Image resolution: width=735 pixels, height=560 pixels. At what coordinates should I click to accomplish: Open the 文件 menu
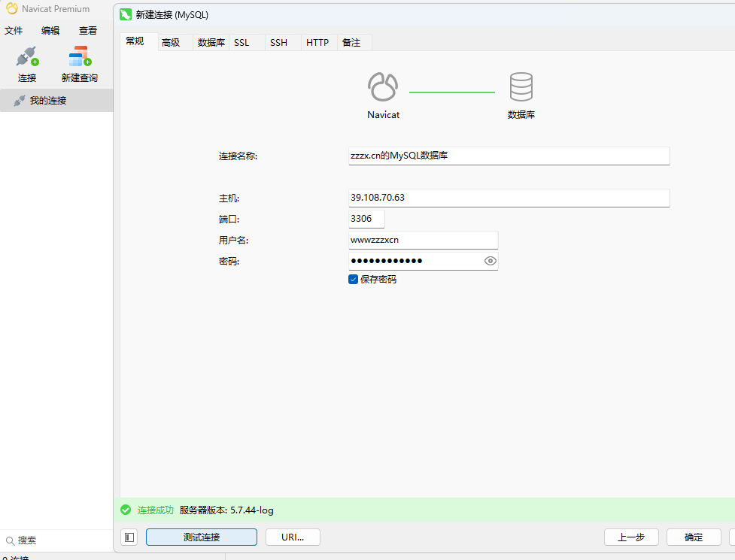pyautogui.click(x=14, y=30)
